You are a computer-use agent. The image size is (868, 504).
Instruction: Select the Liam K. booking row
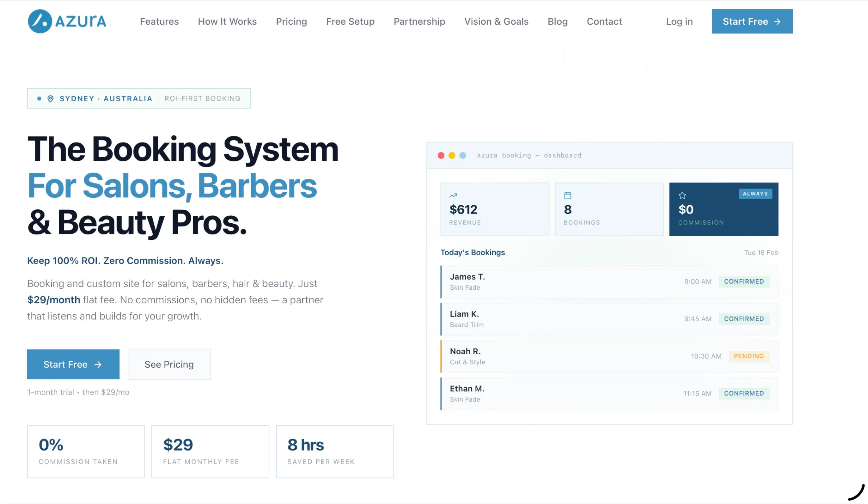tap(609, 319)
